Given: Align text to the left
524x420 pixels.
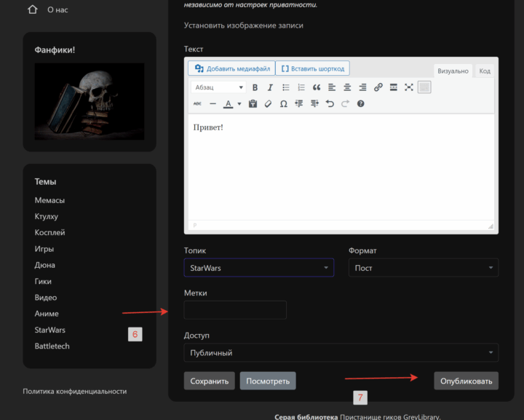Looking at the screenshot, I should pyautogui.click(x=332, y=87).
